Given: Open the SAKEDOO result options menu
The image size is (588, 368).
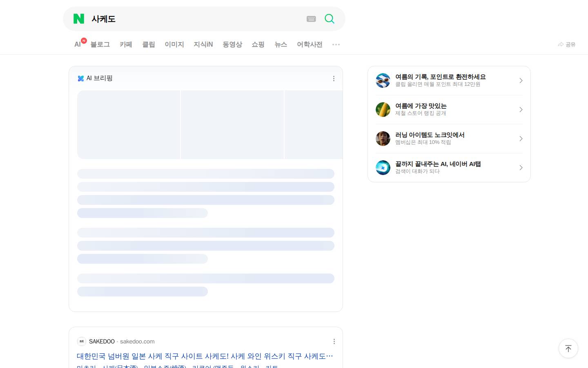Looking at the screenshot, I should pyautogui.click(x=334, y=341).
